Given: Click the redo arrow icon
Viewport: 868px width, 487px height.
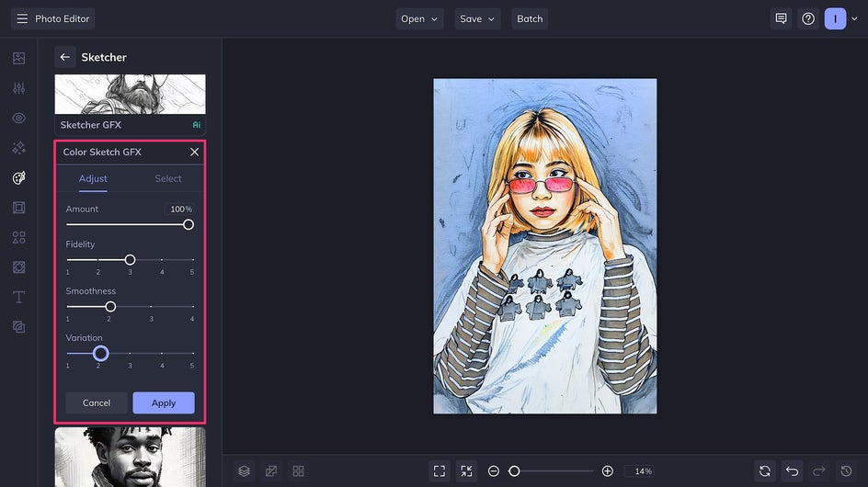Looking at the screenshot, I should pyautogui.click(x=819, y=471).
